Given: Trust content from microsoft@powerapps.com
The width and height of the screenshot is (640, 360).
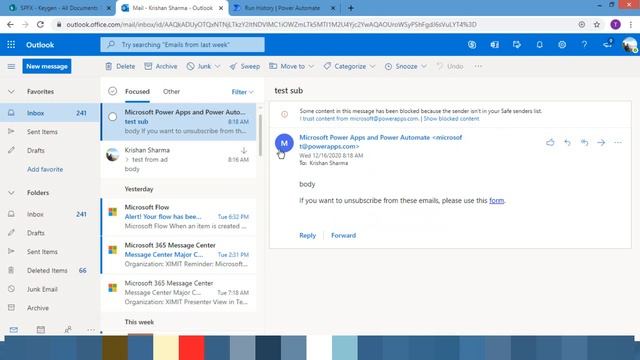Looking at the screenshot, I should pos(359,119).
